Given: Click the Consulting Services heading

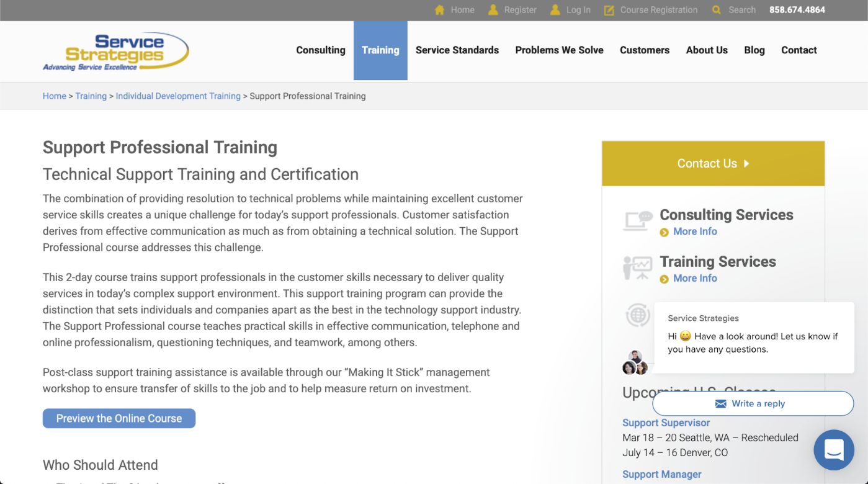Looking at the screenshot, I should point(727,215).
